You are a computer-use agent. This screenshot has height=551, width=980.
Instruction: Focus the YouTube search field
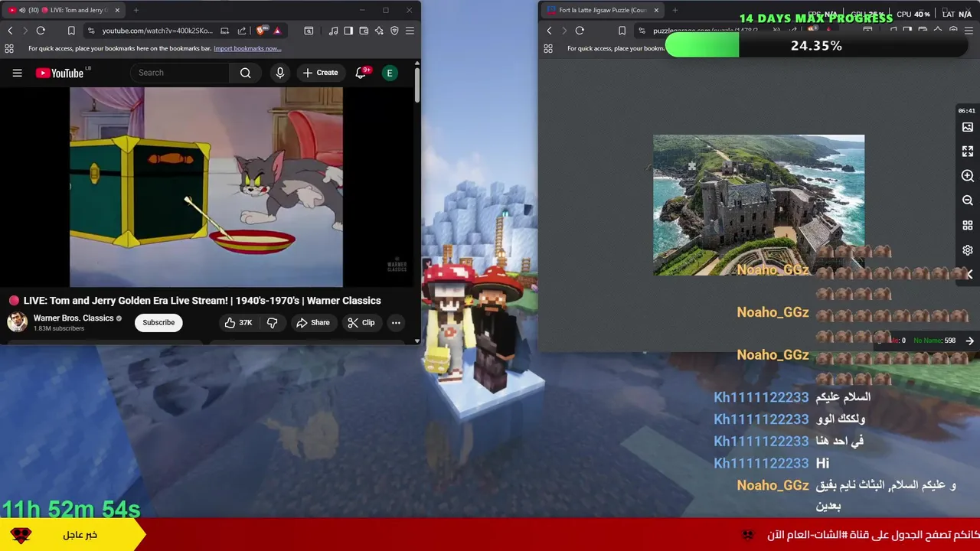[x=180, y=73]
